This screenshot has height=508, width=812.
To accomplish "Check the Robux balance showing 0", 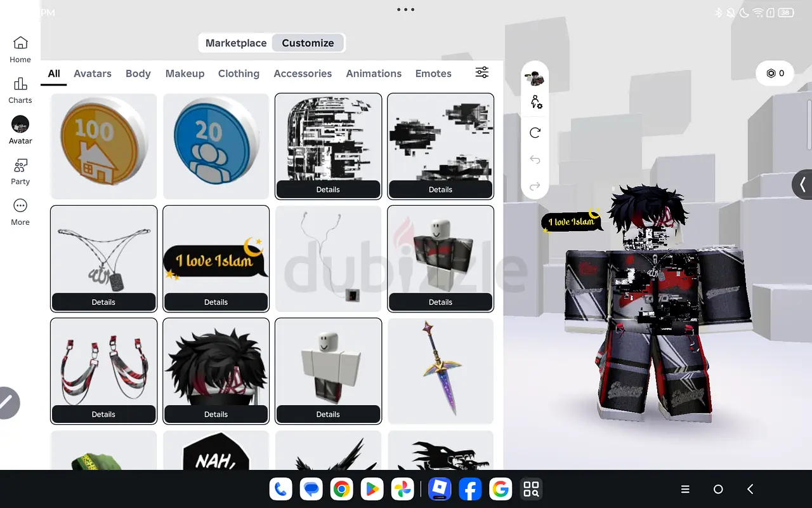I will (x=775, y=73).
